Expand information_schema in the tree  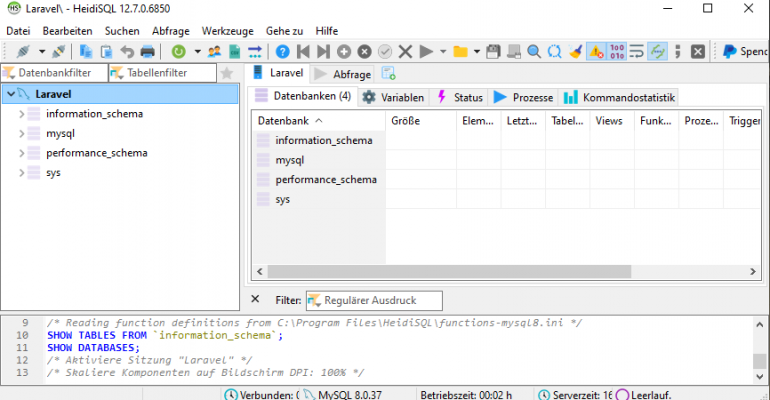tap(22, 114)
